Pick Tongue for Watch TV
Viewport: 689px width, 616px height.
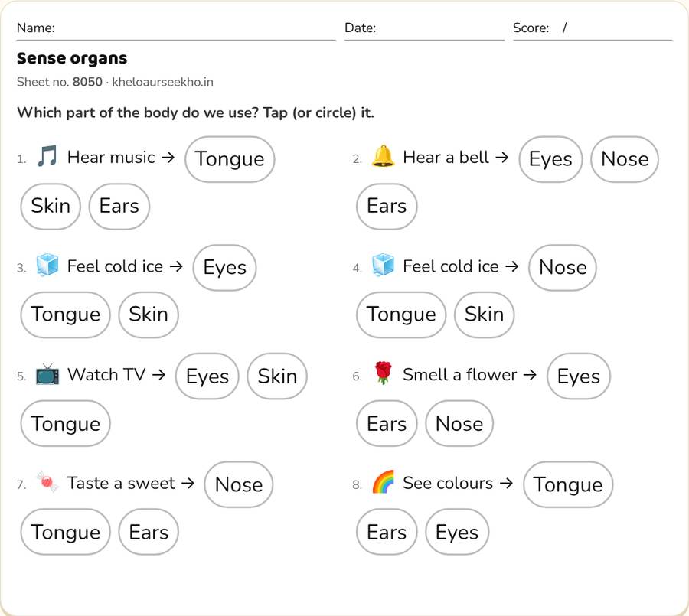(66, 424)
